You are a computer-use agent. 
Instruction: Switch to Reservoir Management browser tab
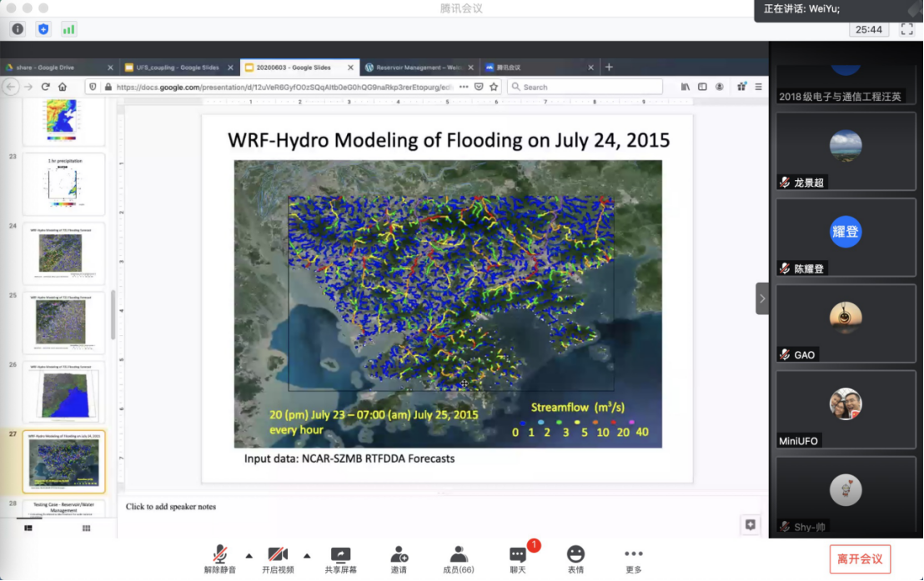point(419,68)
